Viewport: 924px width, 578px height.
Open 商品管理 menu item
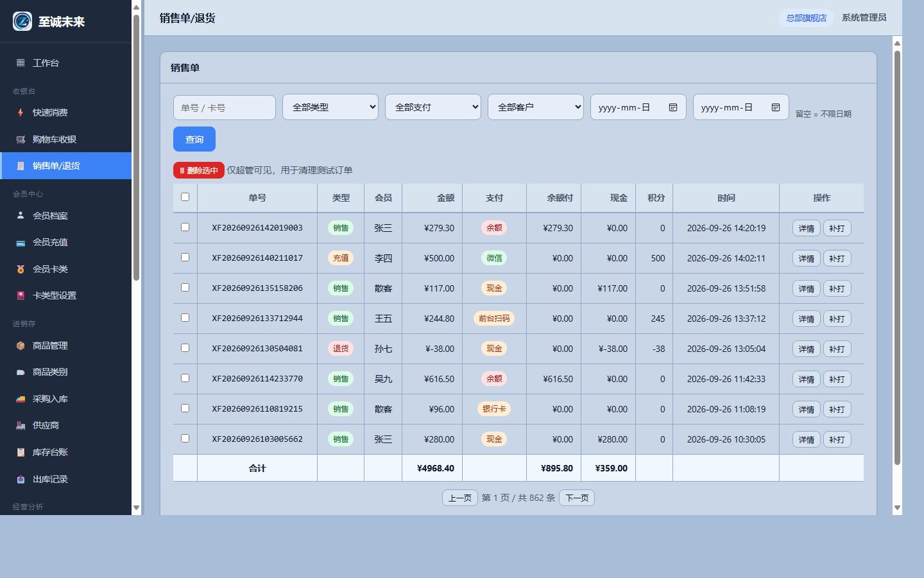(x=65, y=346)
